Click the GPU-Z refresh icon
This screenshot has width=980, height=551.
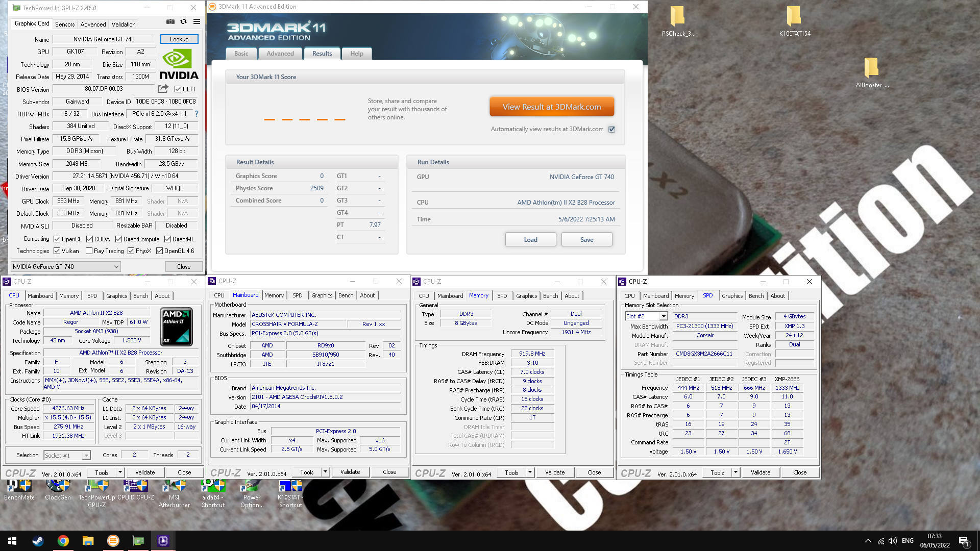point(184,22)
